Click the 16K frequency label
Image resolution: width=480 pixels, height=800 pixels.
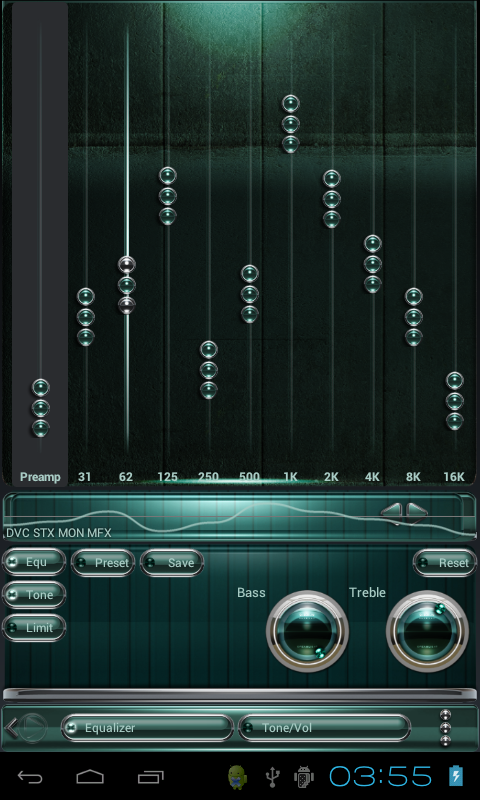454,477
